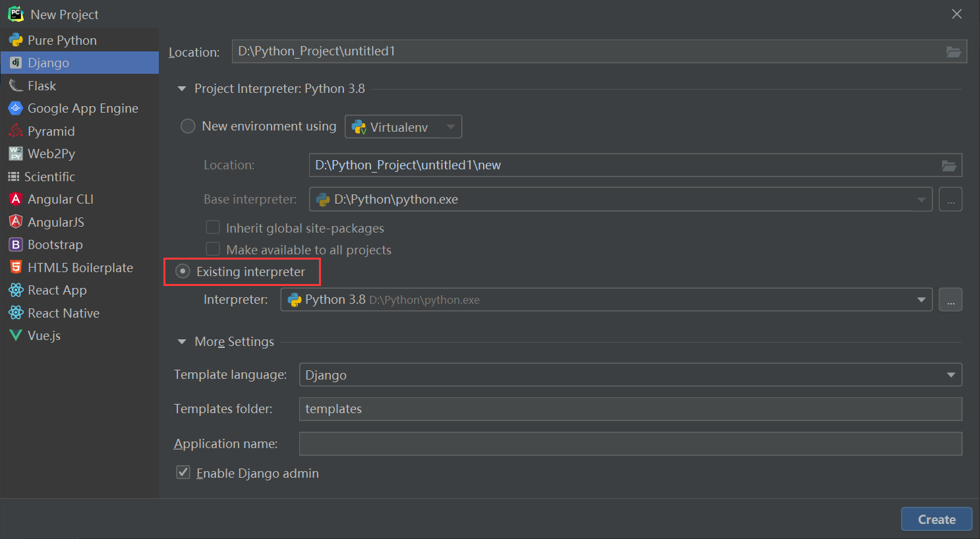980x539 pixels.
Task: Click Templates folder input field
Action: 631,409
